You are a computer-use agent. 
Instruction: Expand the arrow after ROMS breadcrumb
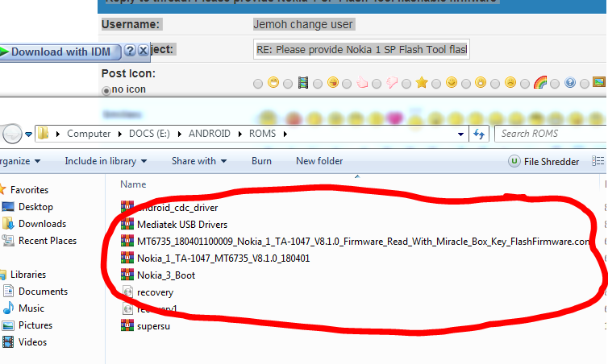(x=285, y=134)
